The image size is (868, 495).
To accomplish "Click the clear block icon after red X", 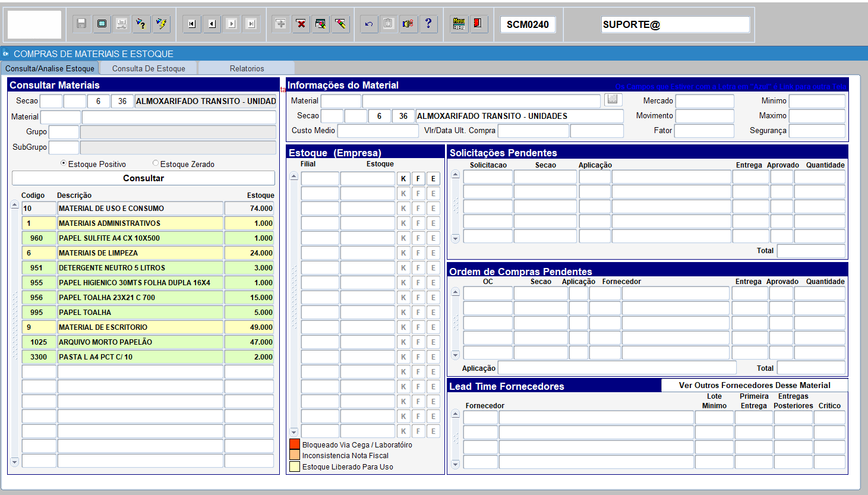I will [321, 24].
